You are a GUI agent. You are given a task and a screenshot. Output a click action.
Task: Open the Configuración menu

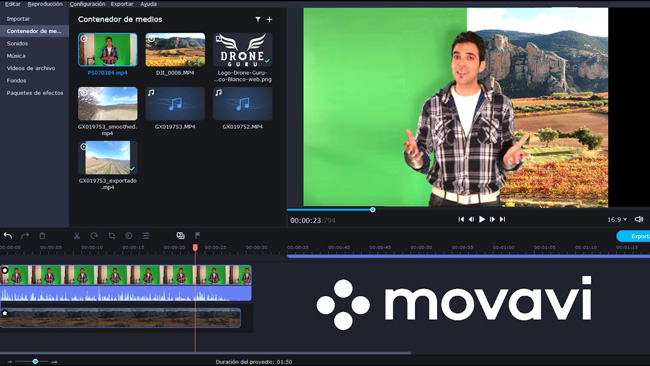87,4
